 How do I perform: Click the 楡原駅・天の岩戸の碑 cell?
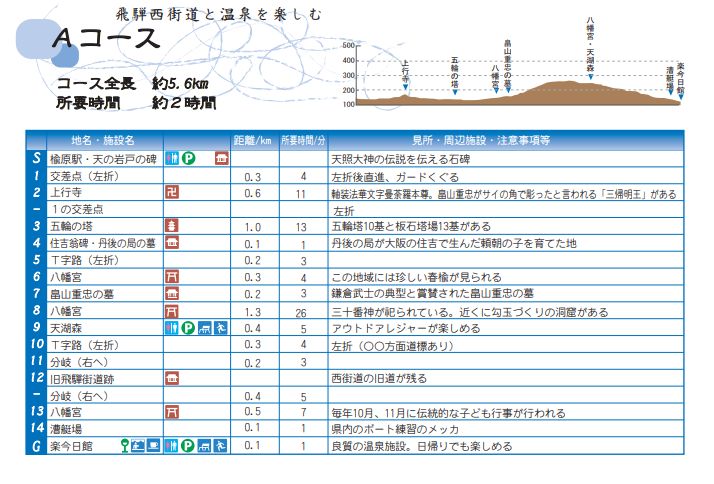coord(103,159)
